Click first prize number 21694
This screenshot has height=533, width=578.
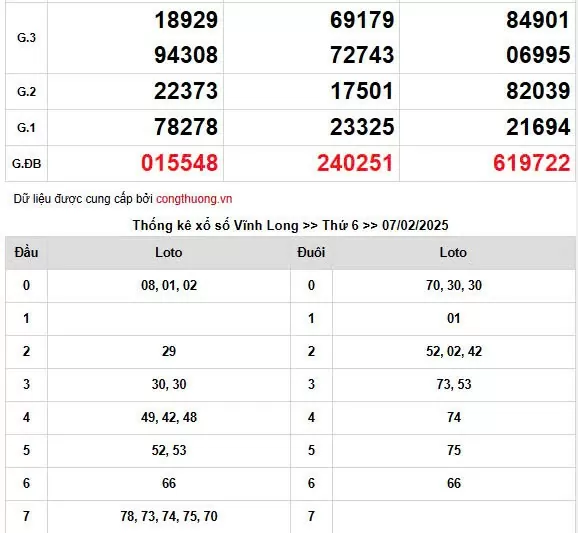[538, 127]
